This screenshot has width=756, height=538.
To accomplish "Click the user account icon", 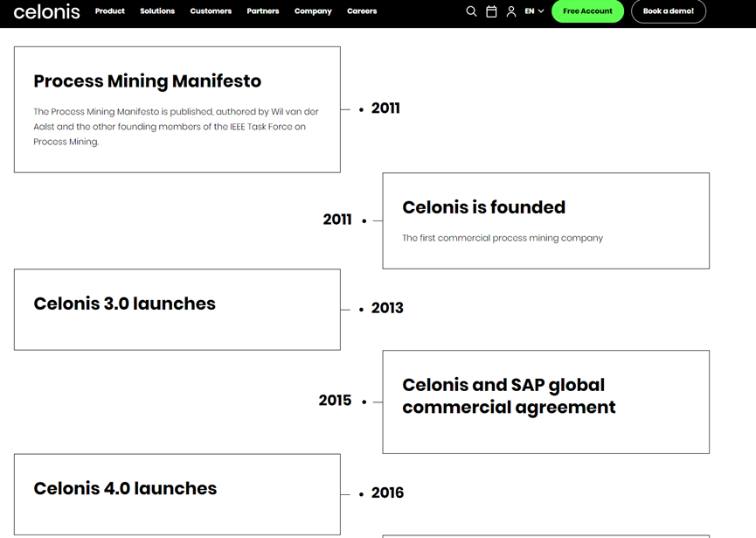I will [x=511, y=11].
